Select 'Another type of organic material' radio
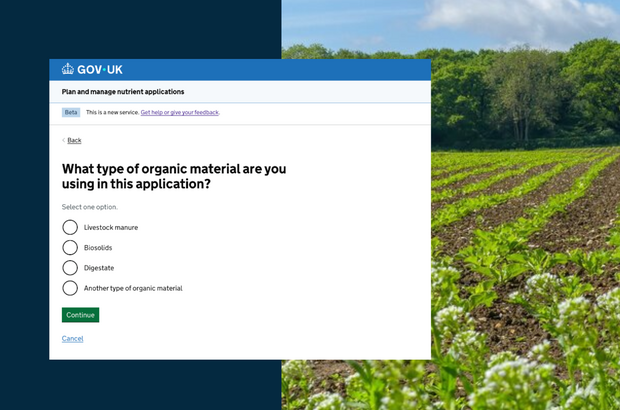This screenshot has height=410, width=620. (70, 288)
